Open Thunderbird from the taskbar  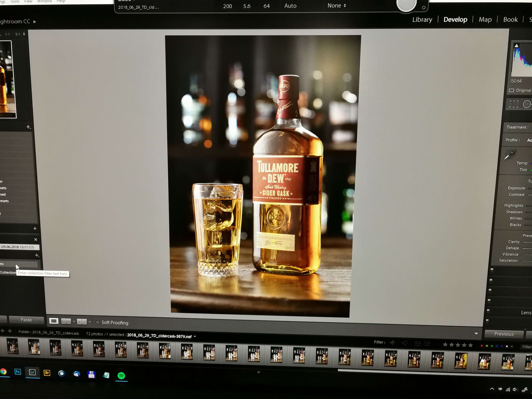coord(76,374)
